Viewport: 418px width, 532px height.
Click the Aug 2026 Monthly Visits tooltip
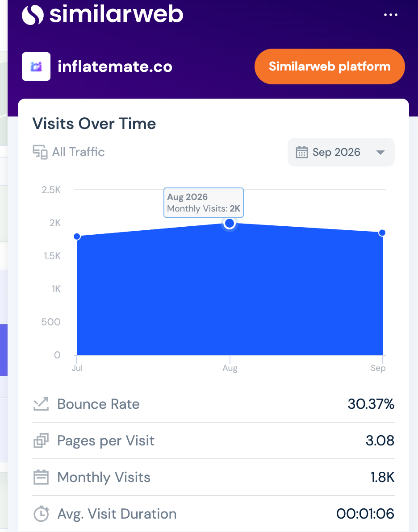click(x=204, y=203)
